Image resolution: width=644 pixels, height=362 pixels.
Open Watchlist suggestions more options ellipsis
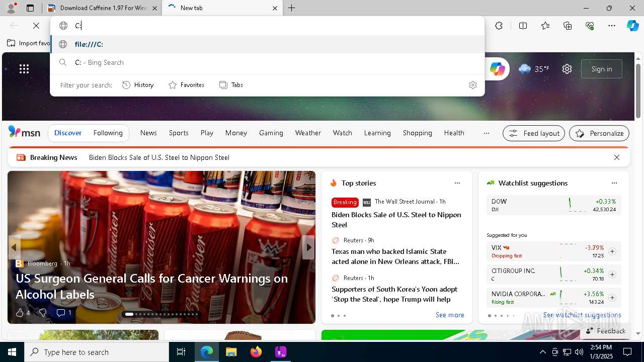pyautogui.click(x=614, y=183)
